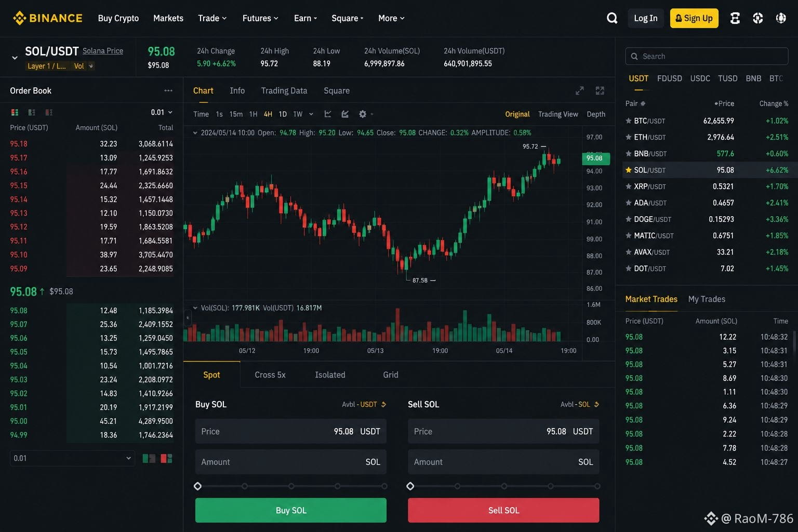Switch to the Trading Data tab
The width and height of the screenshot is (798, 532).
click(284, 90)
